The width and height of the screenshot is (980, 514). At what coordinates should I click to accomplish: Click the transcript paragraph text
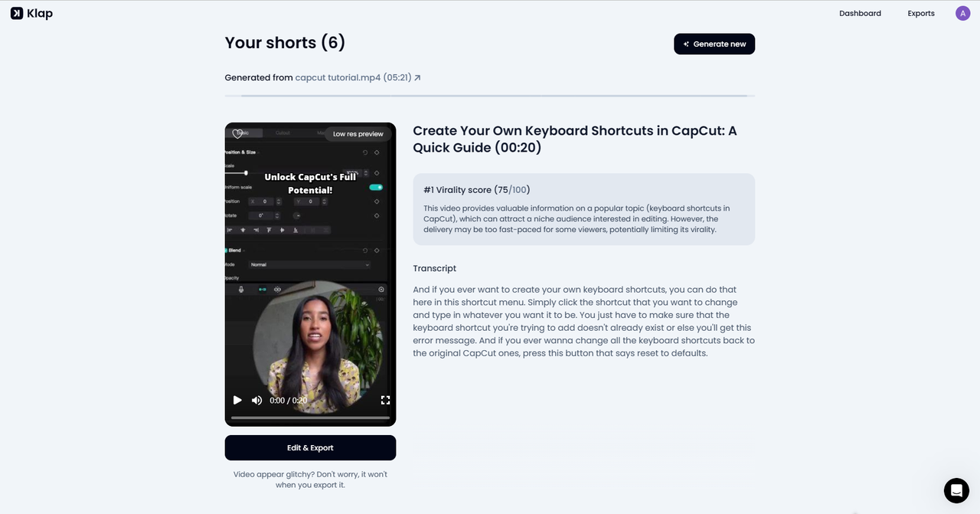coord(583,321)
